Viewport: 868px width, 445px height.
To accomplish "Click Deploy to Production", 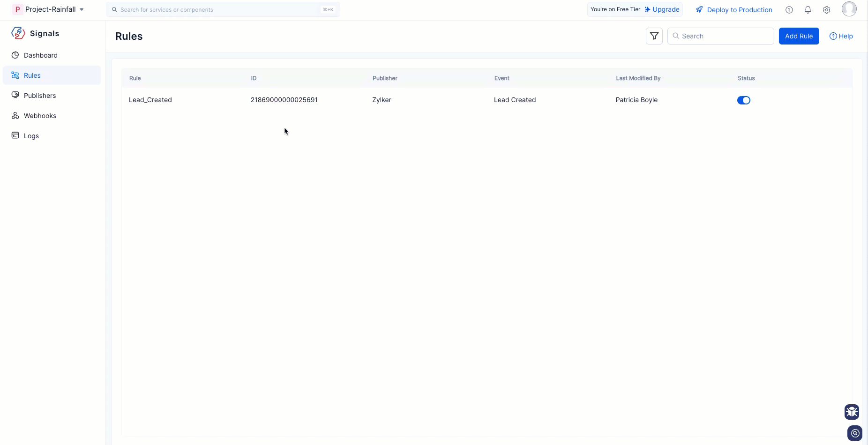I will point(734,10).
